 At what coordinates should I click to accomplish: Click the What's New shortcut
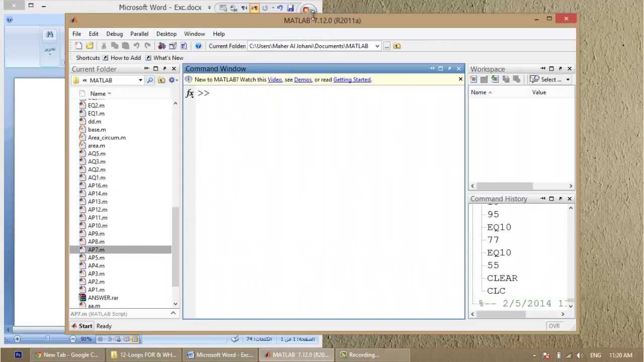coord(164,58)
